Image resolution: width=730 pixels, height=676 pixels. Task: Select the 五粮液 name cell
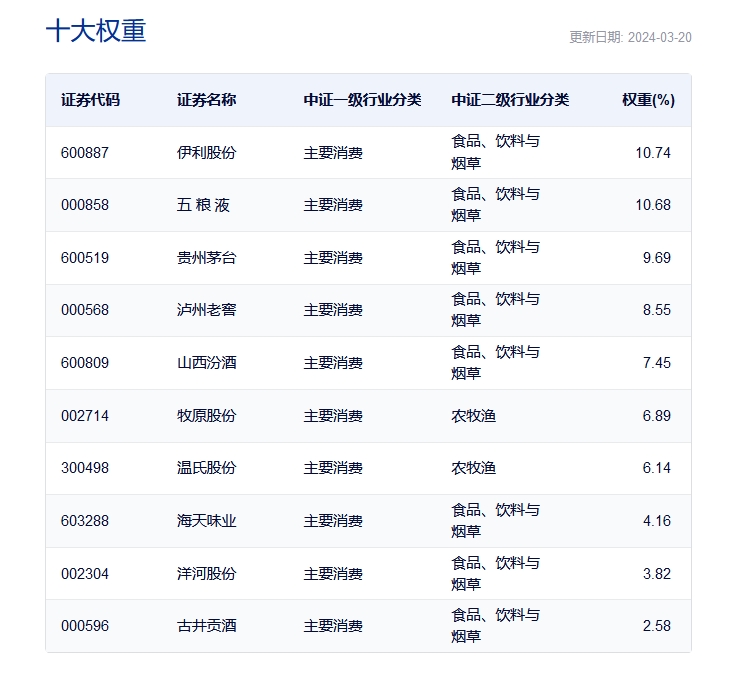[x=203, y=205]
